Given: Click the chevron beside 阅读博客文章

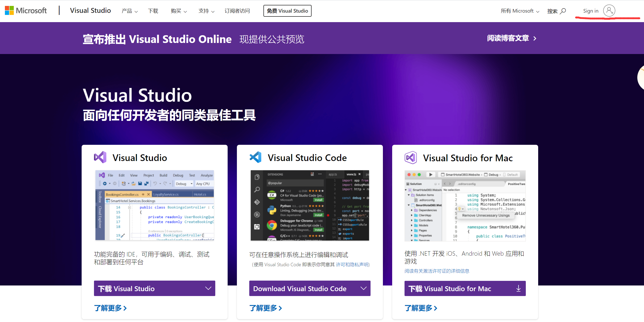Looking at the screenshot, I should coord(535,38).
